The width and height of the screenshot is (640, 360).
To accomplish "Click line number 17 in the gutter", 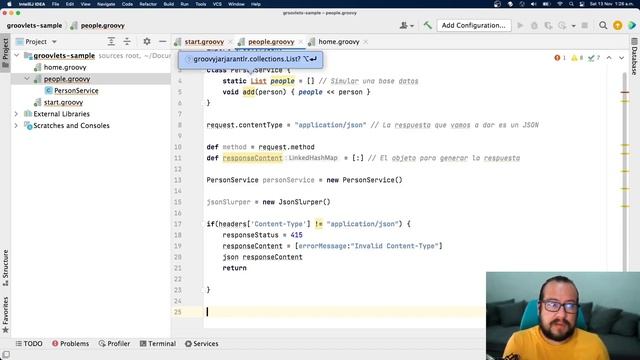I will [178, 224].
